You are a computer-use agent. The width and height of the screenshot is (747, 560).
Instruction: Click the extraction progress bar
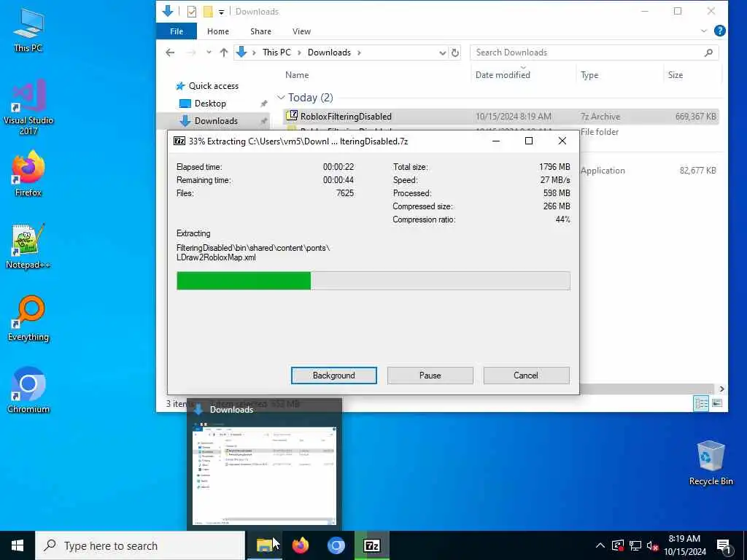[x=373, y=281]
